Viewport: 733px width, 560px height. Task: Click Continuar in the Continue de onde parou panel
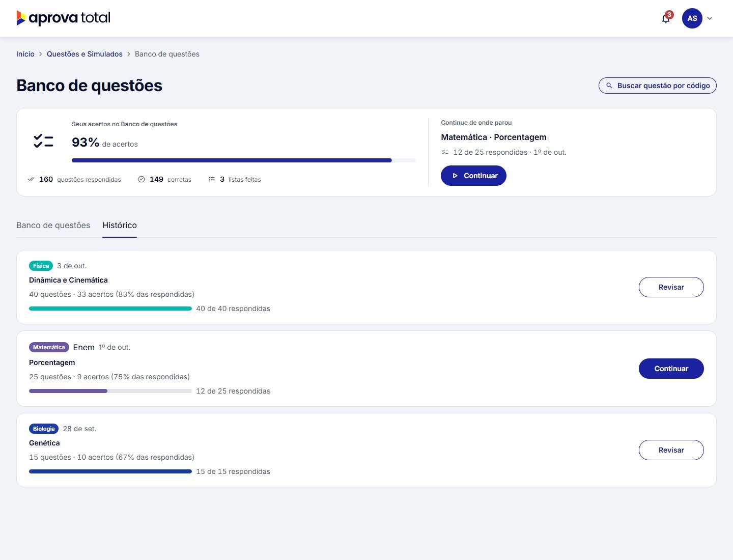[473, 176]
